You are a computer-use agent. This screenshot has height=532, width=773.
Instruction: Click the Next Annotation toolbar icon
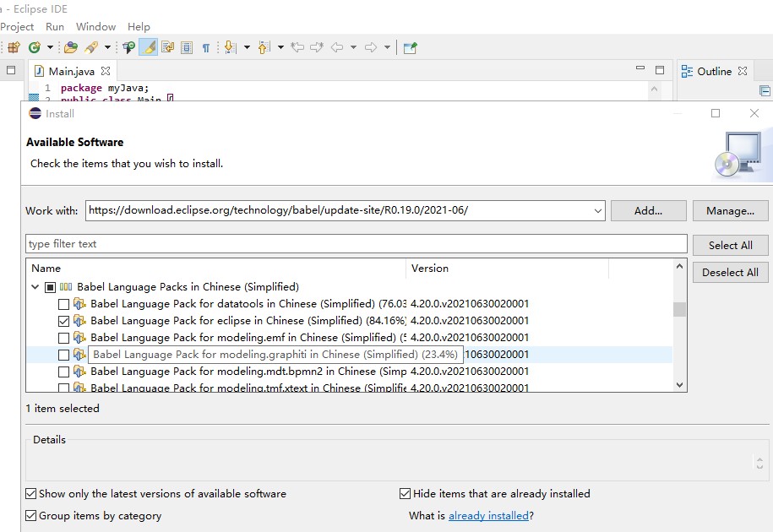230,47
